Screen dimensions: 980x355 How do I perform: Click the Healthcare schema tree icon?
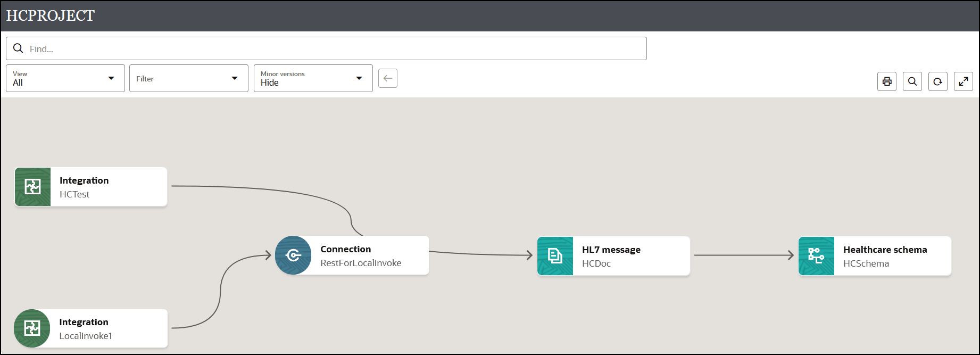[x=816, y=256]
